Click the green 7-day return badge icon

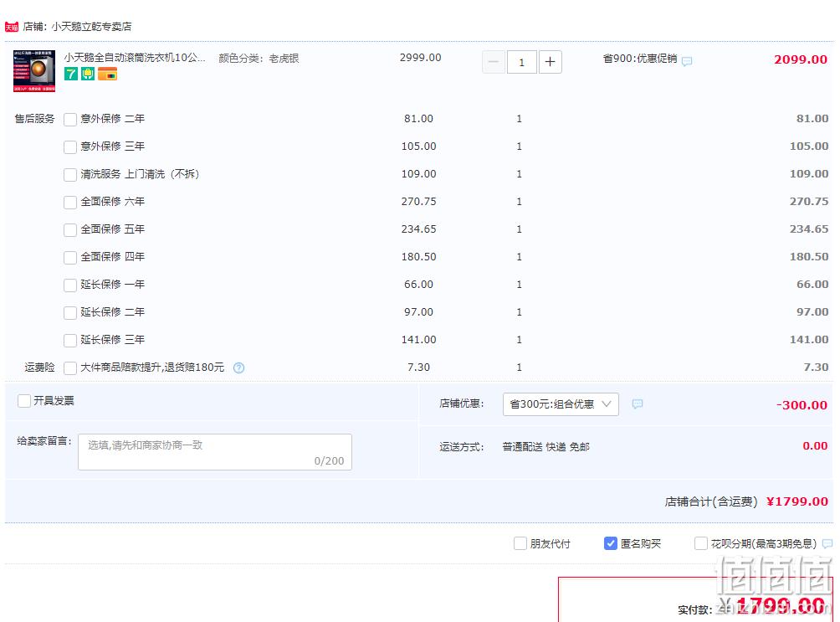[x=71, y=74]
